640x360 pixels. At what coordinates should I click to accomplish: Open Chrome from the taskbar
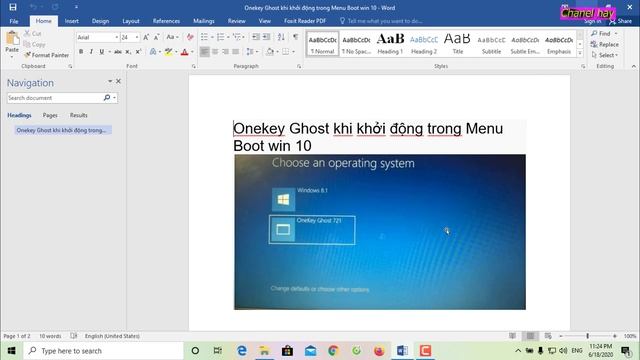pyautogui.click(x=333, y=351)
